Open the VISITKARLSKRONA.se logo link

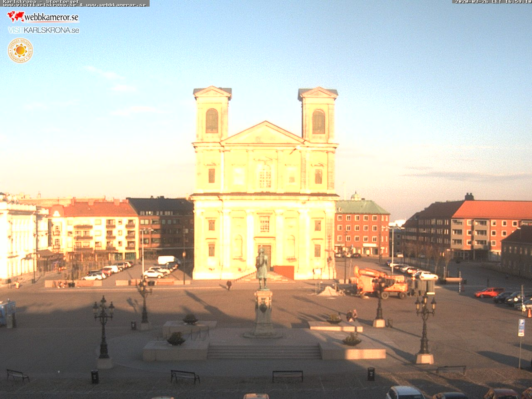point(44,30)
